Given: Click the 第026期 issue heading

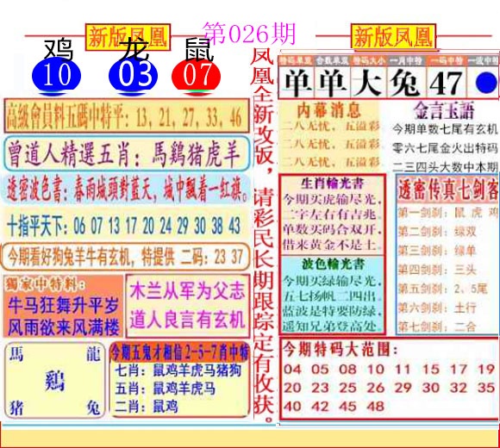Looking at the screenshot, I should tap(249, 34).
